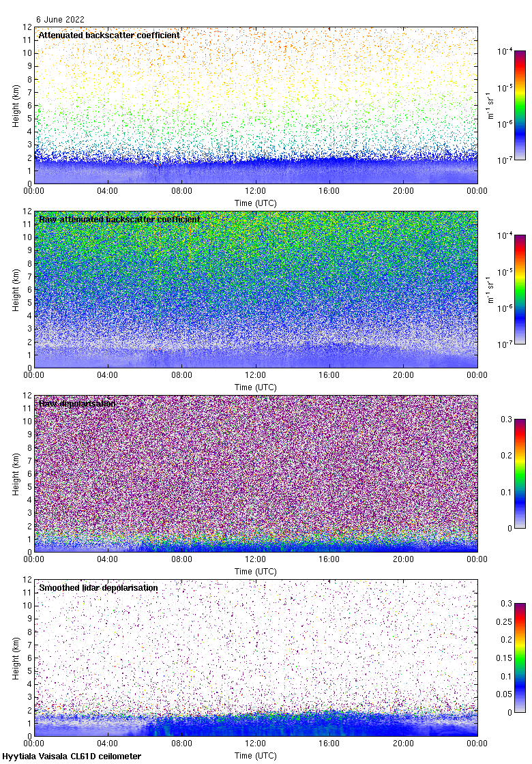Screen dimensions: 532x764
Task: Select the 'Raw depolarisation' panel title
Action: coord(77,404)
